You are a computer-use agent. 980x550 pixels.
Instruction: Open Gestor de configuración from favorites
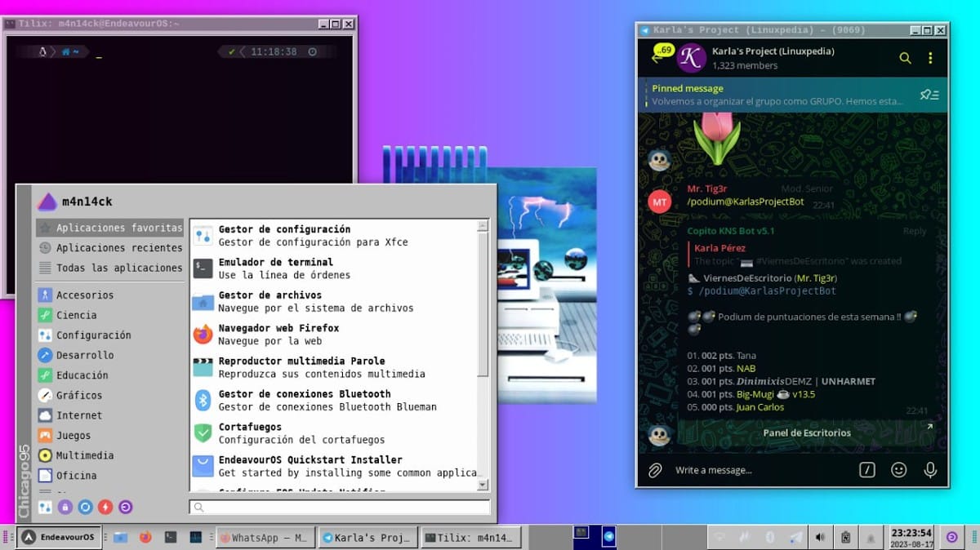(333, 236)
